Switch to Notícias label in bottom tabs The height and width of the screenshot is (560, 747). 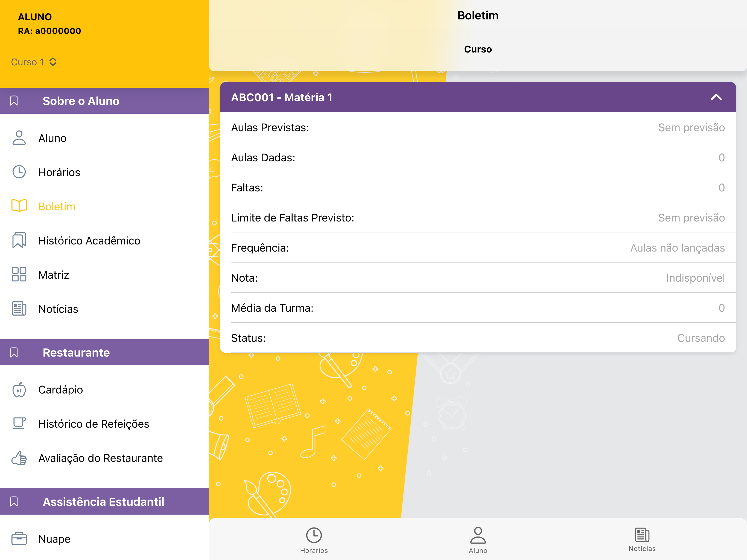coord(642,549)
